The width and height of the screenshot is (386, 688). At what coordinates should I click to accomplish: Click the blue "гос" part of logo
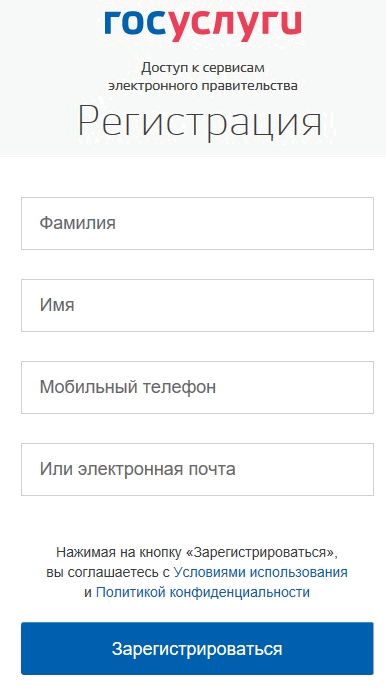136,22
